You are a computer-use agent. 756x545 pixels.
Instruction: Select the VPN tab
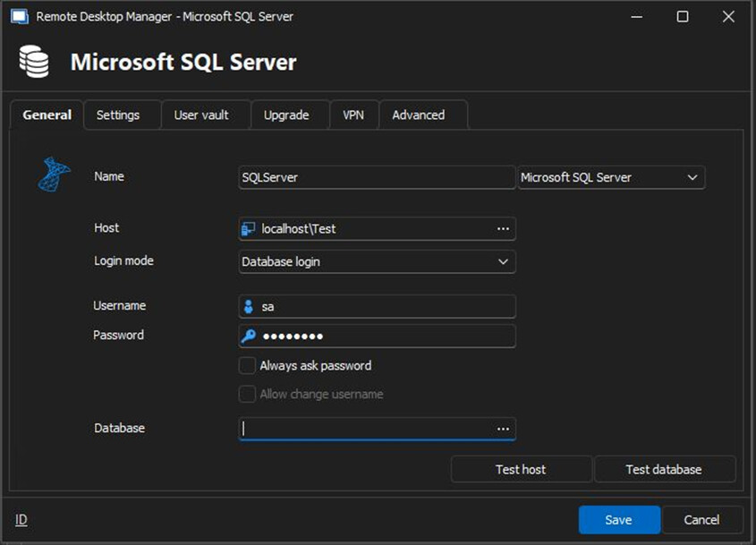coord(353,115)
